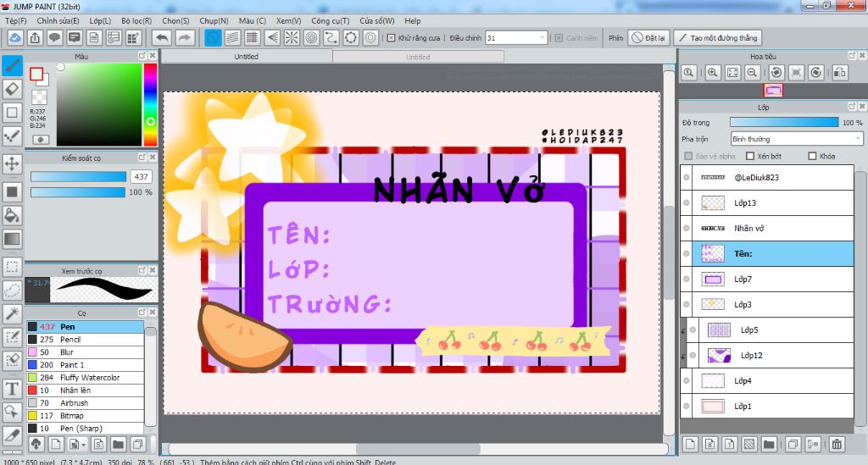Image resolution: width=868 pixels, height=465 pixels.
Task: Enable the grid snap icon
Action: [253, 37]
